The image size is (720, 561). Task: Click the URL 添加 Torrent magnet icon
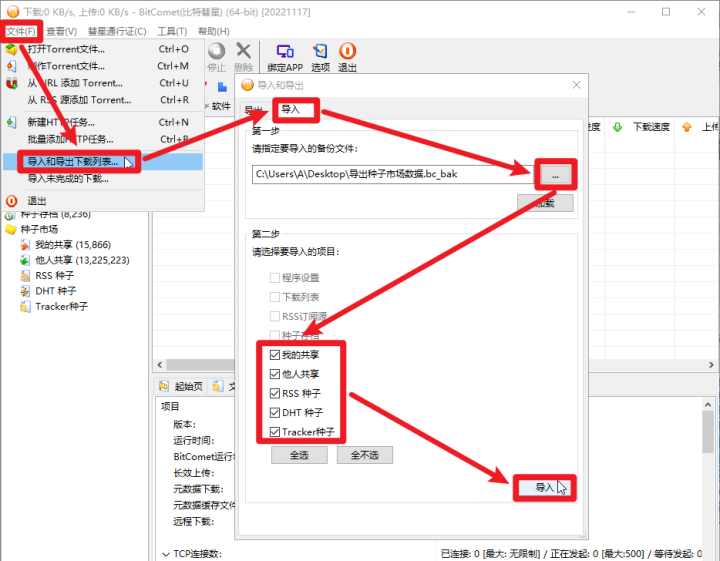pos(11,83)
